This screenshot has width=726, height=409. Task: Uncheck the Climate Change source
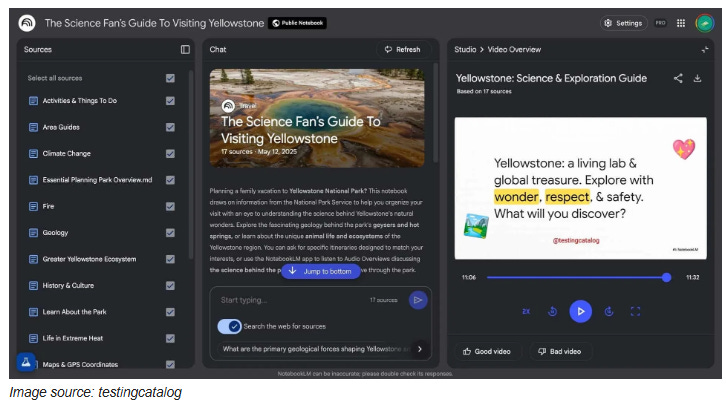(x=170, y=153)
